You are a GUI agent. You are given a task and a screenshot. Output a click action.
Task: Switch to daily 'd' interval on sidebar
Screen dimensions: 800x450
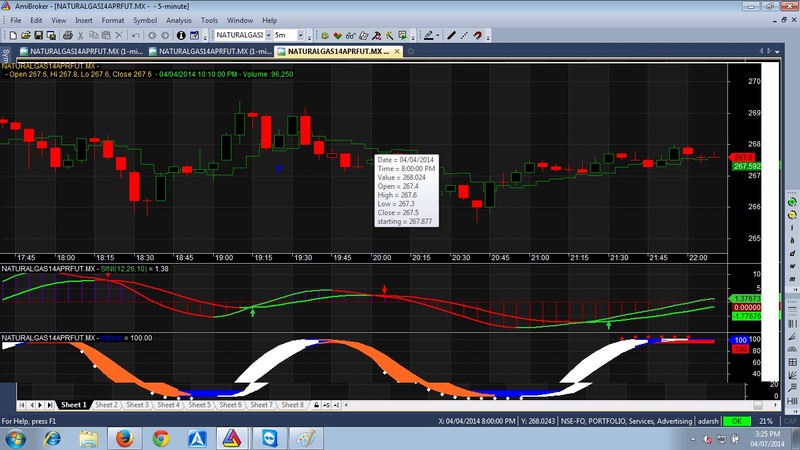coord(792,253)
